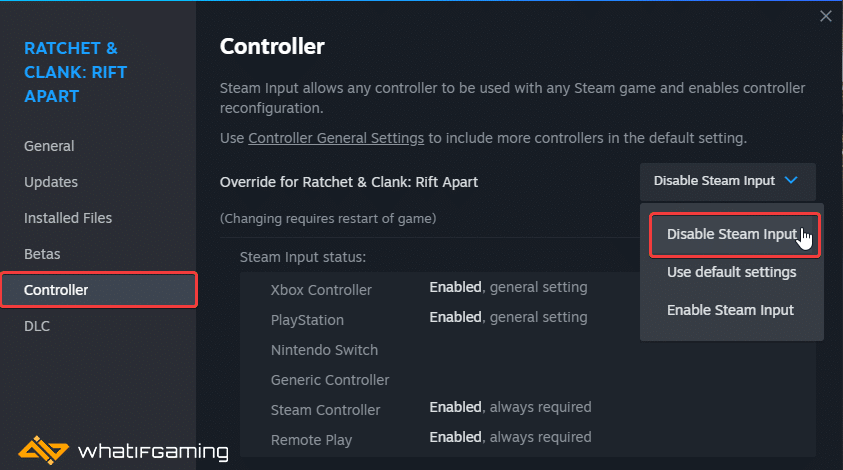Close the properties window with X icon

point(826,16)
